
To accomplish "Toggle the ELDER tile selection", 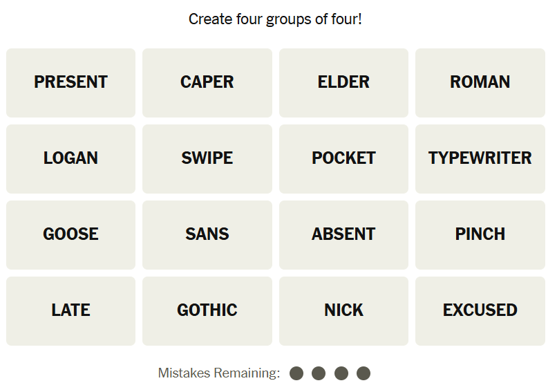I will coord(343,82).
